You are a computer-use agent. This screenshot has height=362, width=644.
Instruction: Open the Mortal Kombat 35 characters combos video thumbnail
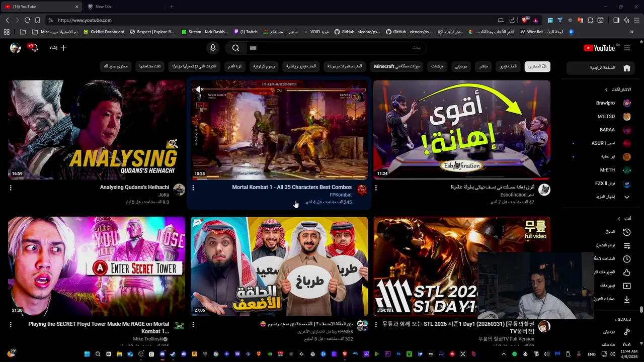(x=279, y=130)
